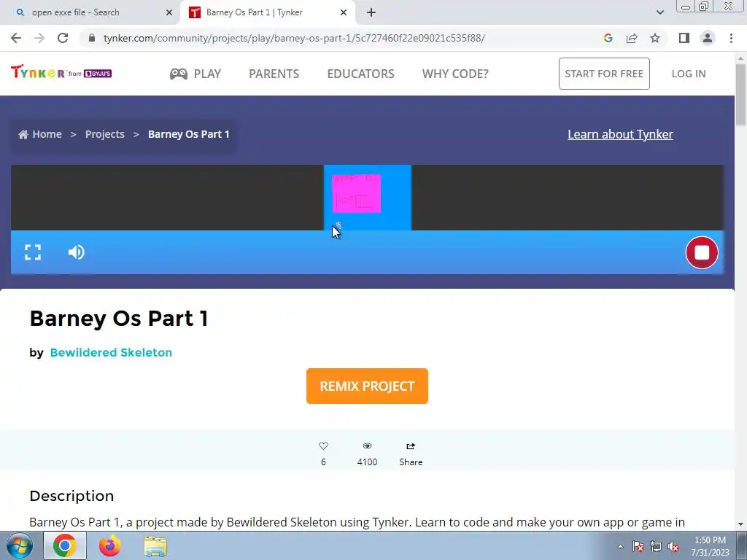Viewport: 747px width, 560px height.
Task: Click the Barney Os Part 1 heading
Action: 119,319
